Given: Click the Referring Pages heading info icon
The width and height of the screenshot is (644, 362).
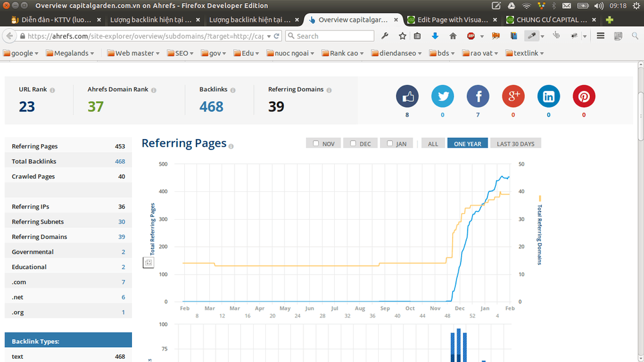Looking at the screenshot, I should (x=231, y=146).
